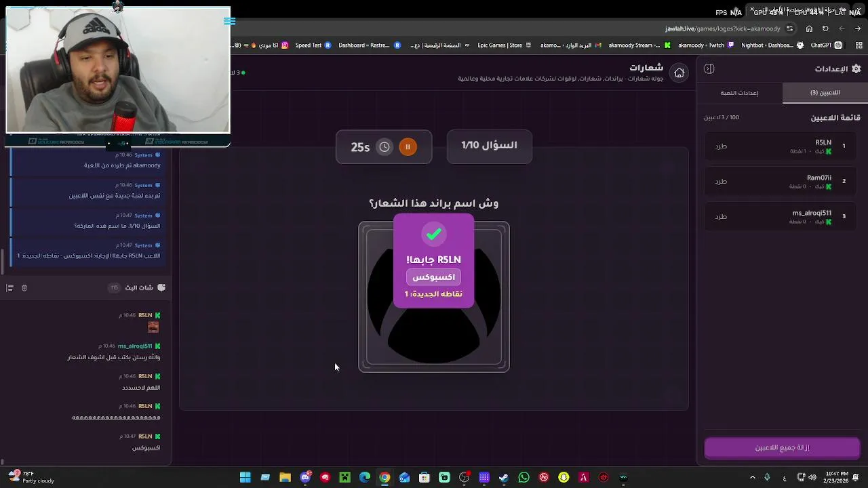
Task: Open Microsoft Store from taskbar
Action: (425, 478)
